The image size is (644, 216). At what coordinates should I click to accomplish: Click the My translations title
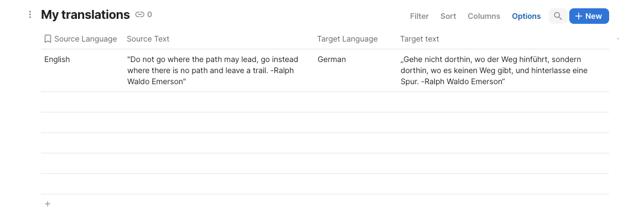pos(85,15)
